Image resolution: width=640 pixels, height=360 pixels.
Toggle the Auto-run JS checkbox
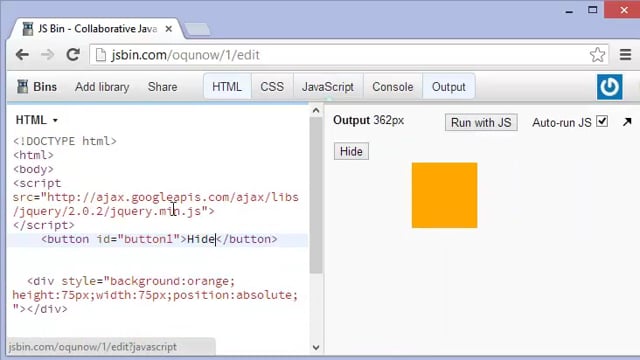(602, 121)
